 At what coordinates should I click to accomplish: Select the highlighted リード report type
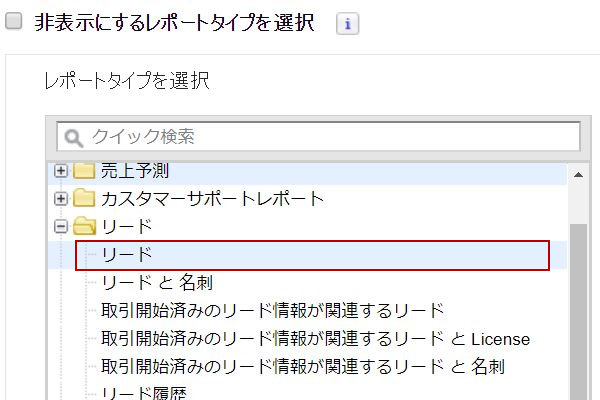pos(312,255)
